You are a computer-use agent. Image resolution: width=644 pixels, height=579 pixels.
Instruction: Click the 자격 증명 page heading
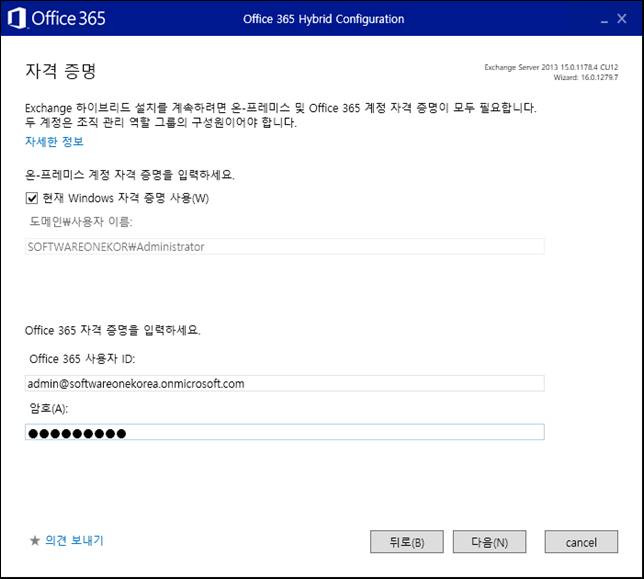[61, 71]
